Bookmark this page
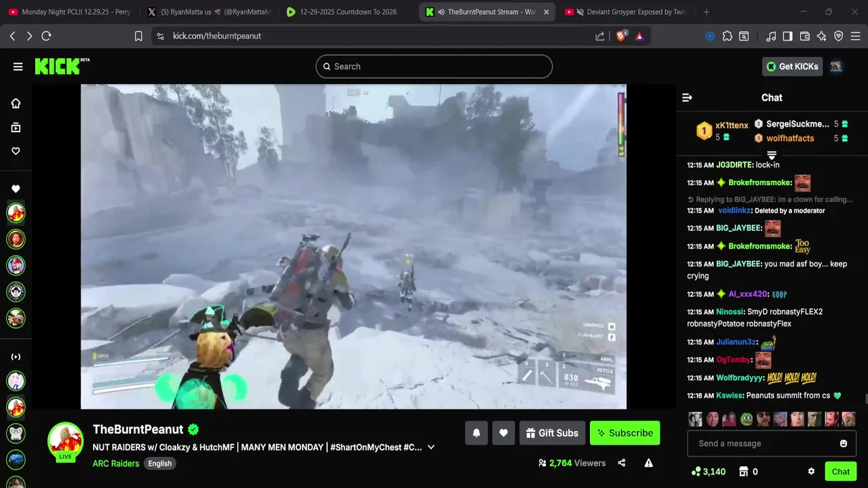 [138, 37]
